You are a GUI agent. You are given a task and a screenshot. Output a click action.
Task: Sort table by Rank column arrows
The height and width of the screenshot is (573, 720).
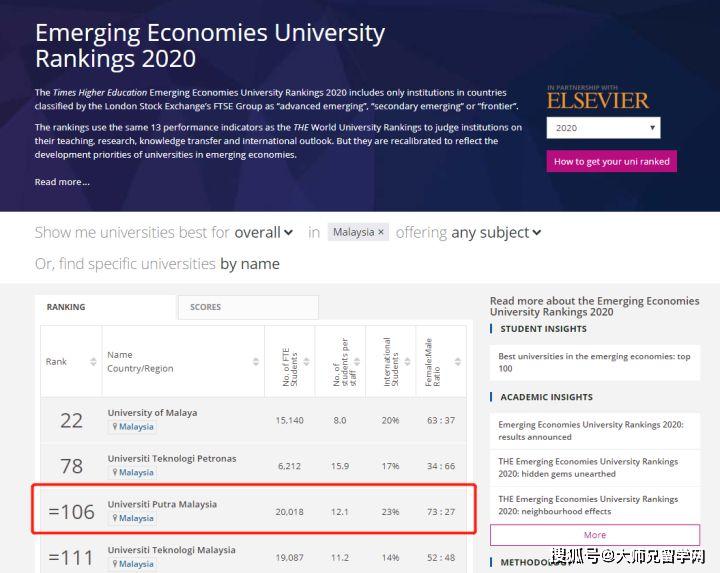93,361
